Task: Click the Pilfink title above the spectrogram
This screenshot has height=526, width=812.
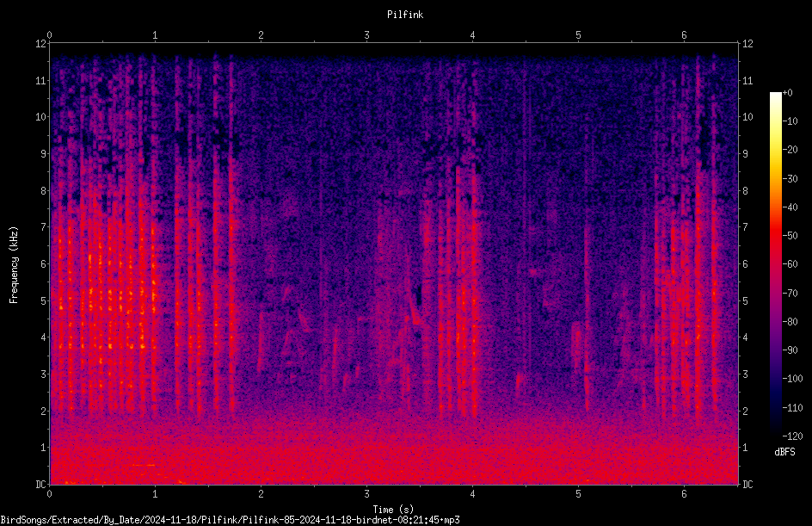Action: 405,15
